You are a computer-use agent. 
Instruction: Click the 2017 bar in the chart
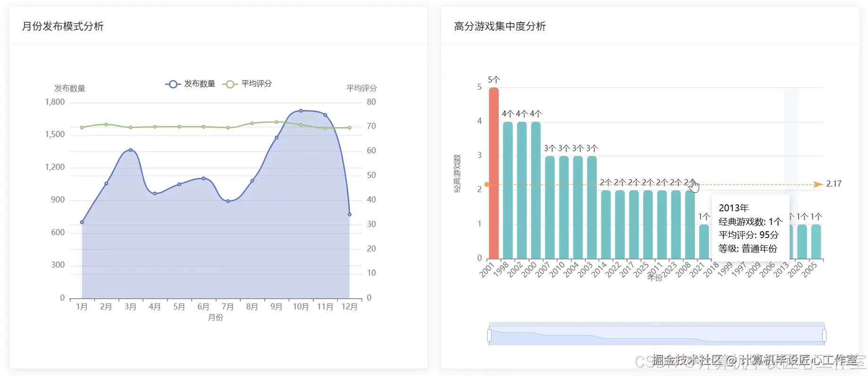634,225
